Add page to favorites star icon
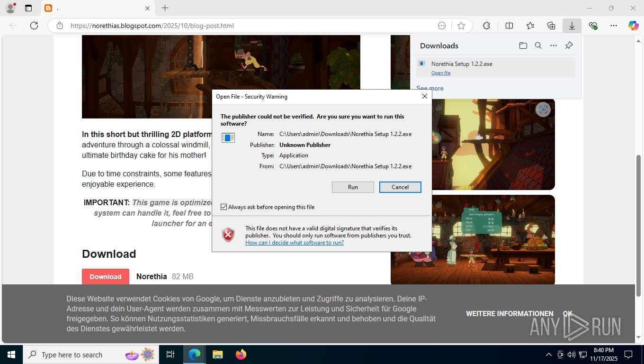The width and height of the screenshot is (644, 364). pos(461,26)
